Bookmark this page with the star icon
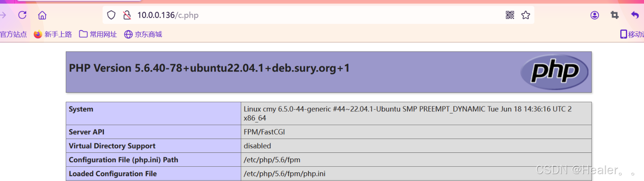 tap(525, 15)
